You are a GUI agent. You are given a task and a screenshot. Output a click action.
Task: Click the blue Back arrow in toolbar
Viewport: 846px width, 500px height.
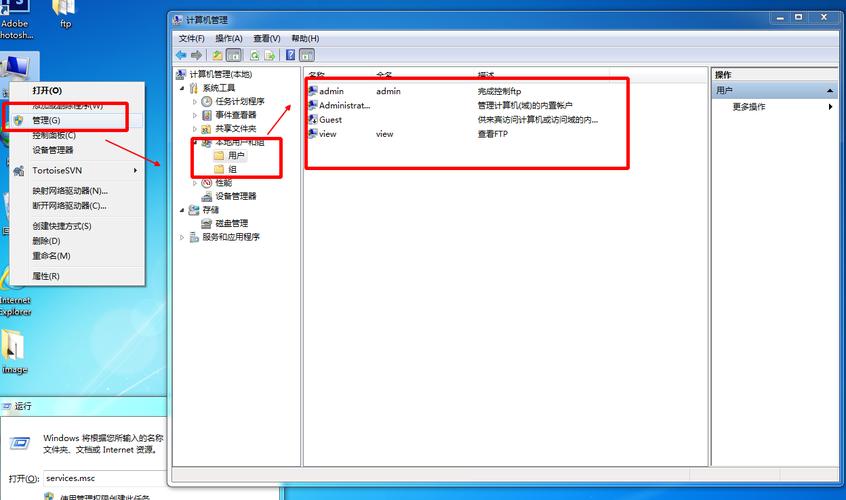[x=181, y=55]
